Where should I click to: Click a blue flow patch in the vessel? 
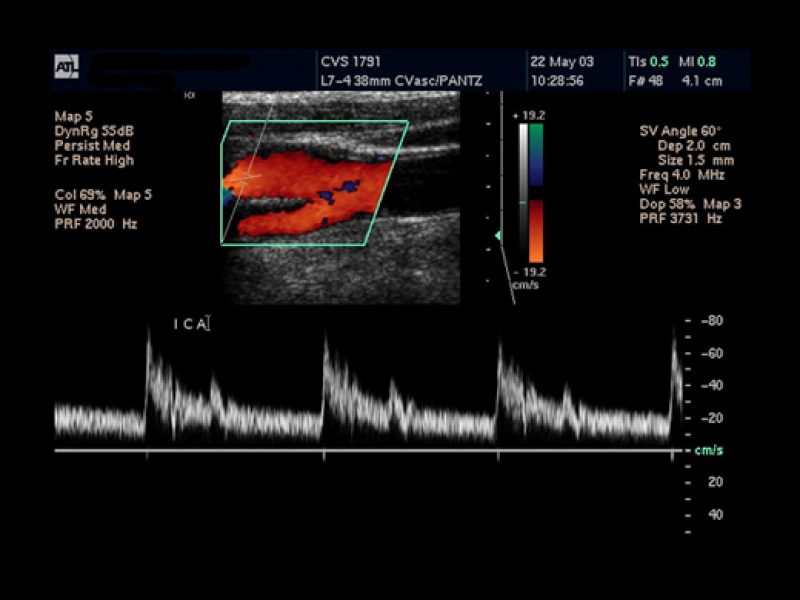click(347, 186)
